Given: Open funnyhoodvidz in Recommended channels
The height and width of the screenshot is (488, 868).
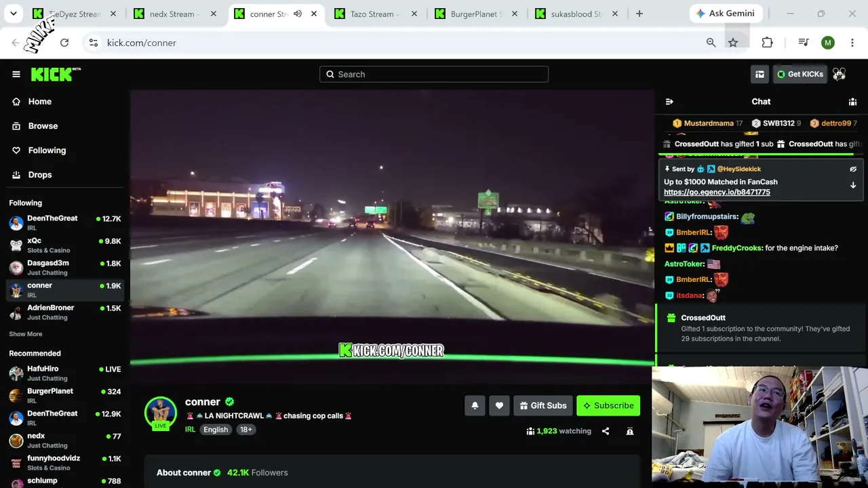Looking at the screenshot, I should 65,463.
